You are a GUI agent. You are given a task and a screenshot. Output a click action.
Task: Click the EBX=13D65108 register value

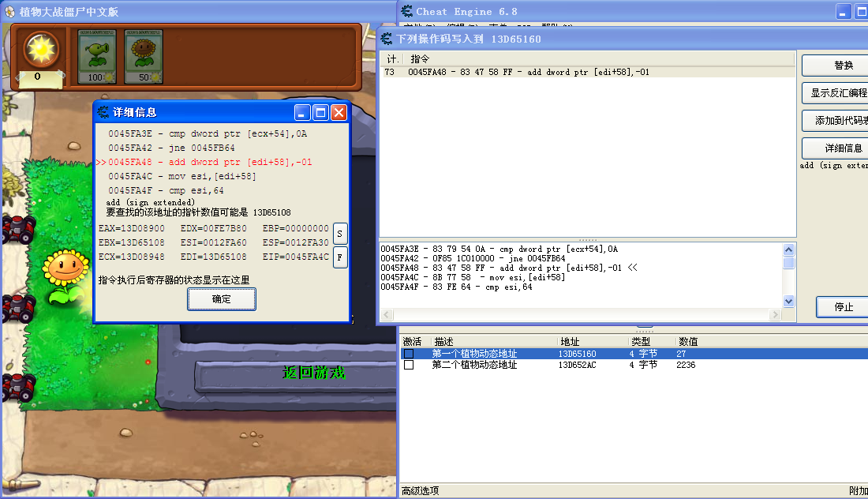pyautogui.click(x=131, y=242)
